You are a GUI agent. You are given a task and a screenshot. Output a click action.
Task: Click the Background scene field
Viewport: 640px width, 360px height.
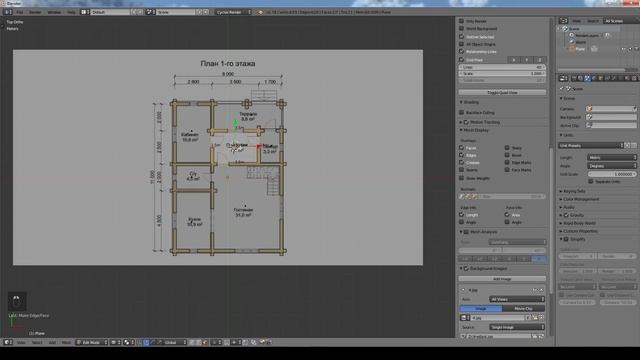coord(611,117)
